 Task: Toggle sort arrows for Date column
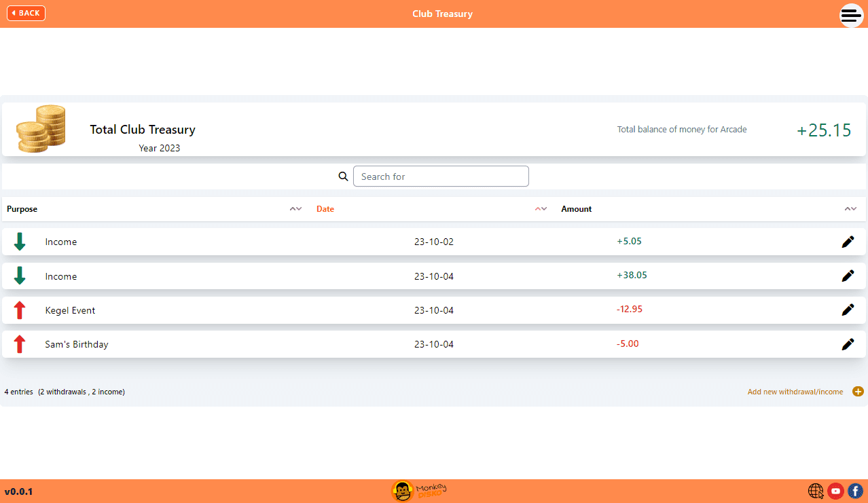coord(541,209)
